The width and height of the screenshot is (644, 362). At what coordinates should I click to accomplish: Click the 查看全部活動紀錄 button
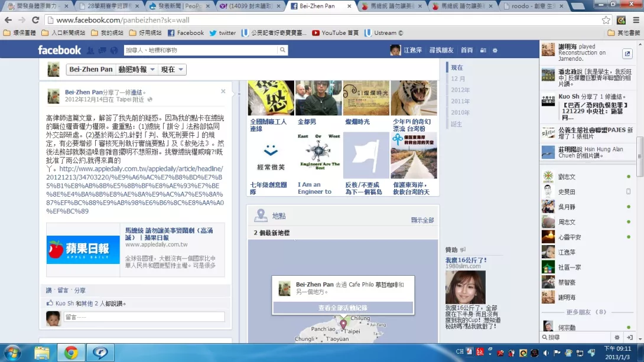coord(343,308)
